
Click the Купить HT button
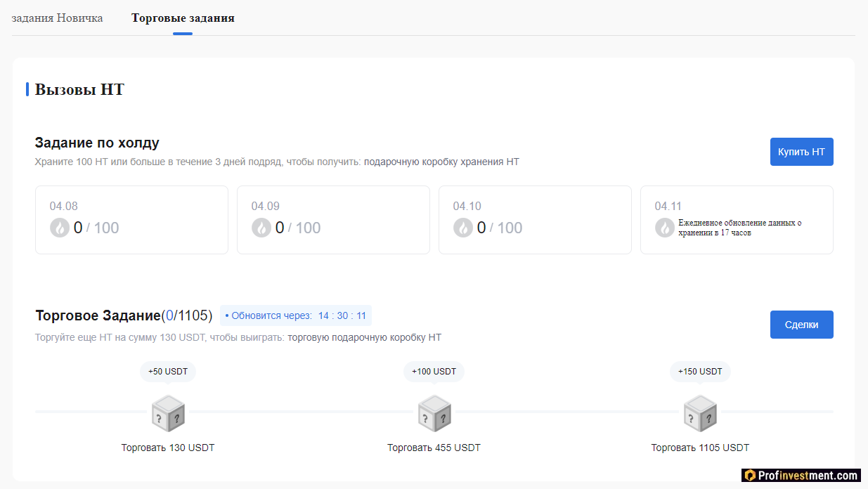pyautogui.click(x=802, y=152)
